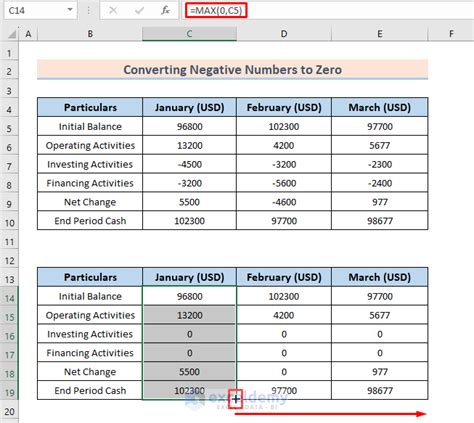Click 'February (USD)' header in row 4
Viewport: 474px width, 423px height.
click(x=284, y=107)
